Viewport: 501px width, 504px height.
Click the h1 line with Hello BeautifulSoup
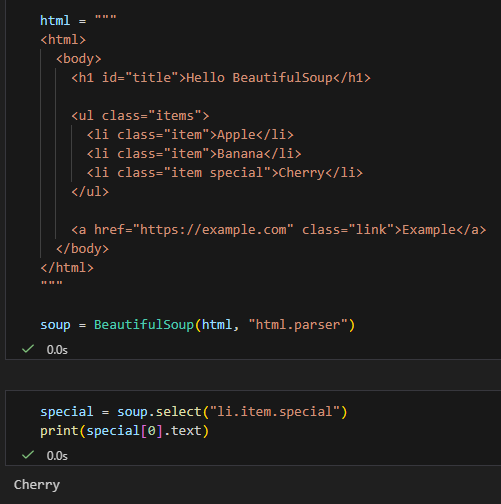221,78
